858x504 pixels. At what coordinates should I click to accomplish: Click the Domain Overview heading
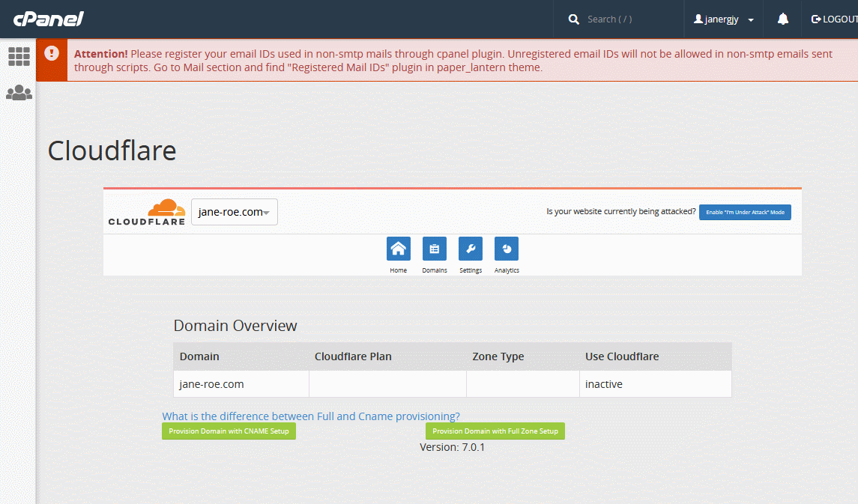tap(235, 326)
